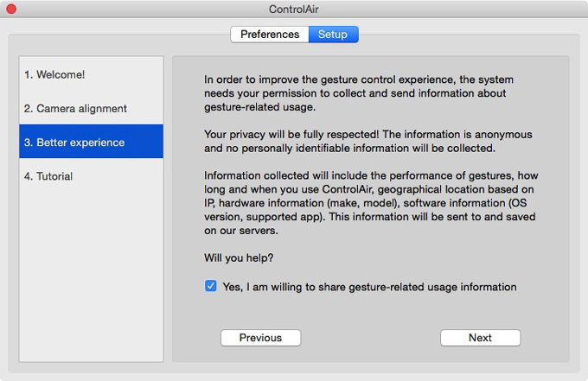Open step 1. Welcome!

point(91,74)
